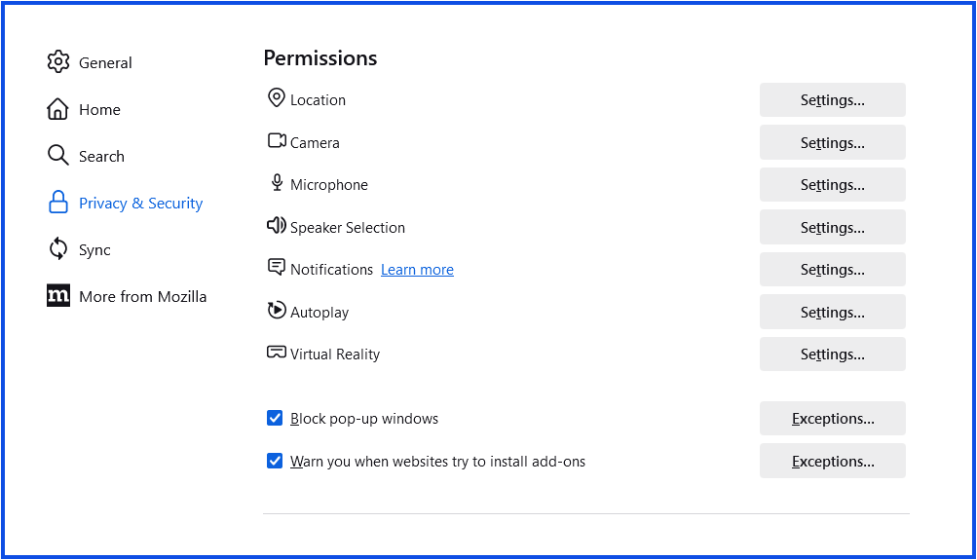Click the Mozilla logo icon
This screenshot has height=560, width=977.
click(x=58, y=296)
